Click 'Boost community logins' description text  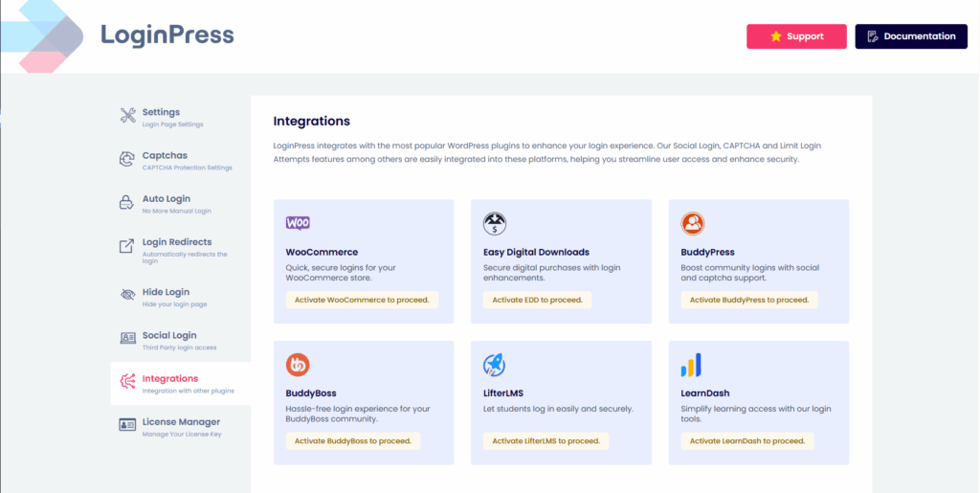tap(750, 273)
